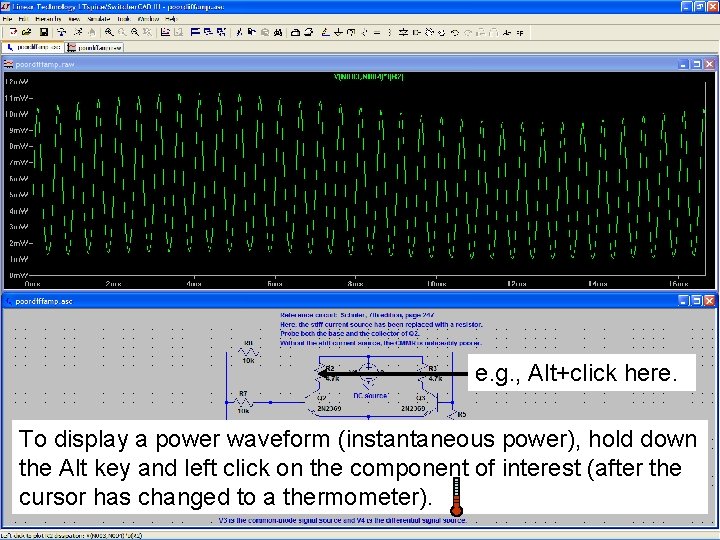Save the schematic with the floppy icon
The width and height of the screenshot is (720, 540).
[x=44, y=32]
